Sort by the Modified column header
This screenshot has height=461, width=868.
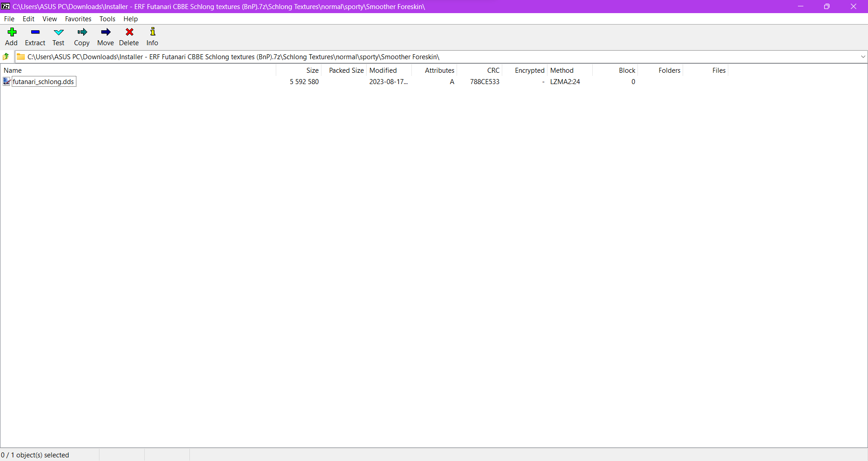pos(389,71)
